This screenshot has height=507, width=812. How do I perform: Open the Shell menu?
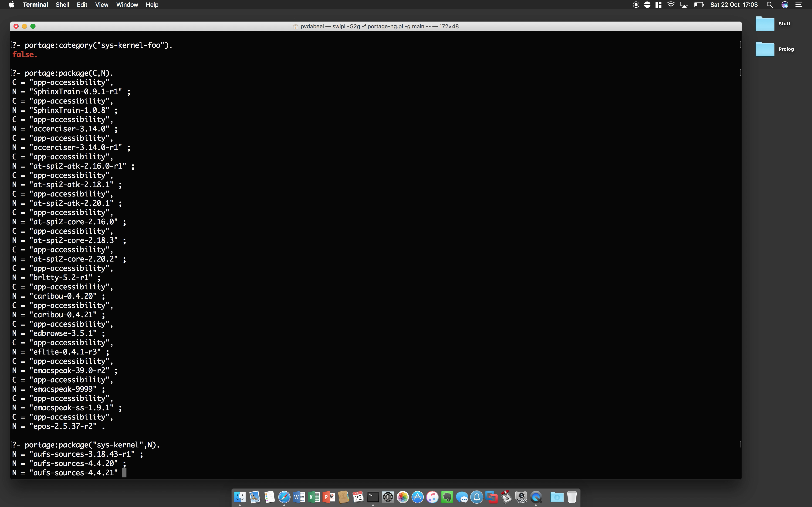click(62, 5)
